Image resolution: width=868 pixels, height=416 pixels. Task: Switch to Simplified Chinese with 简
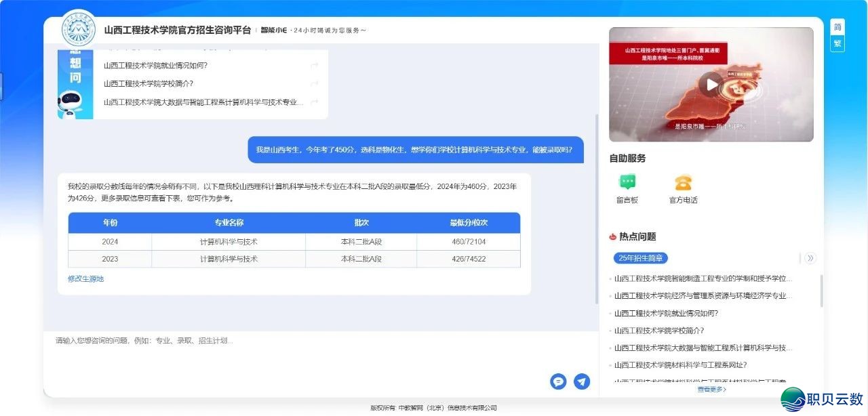(837, 28)
